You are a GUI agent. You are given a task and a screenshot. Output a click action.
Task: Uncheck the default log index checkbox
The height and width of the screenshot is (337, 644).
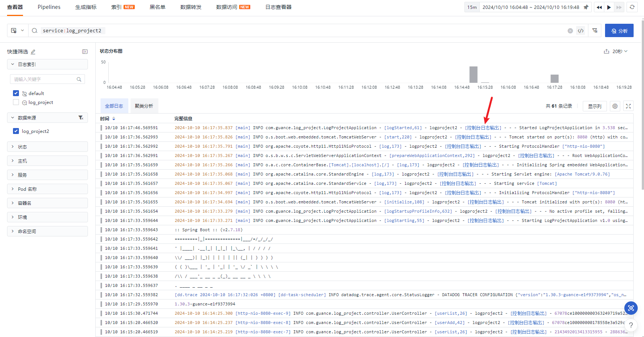pyautogui.click(x=16, y=93)
